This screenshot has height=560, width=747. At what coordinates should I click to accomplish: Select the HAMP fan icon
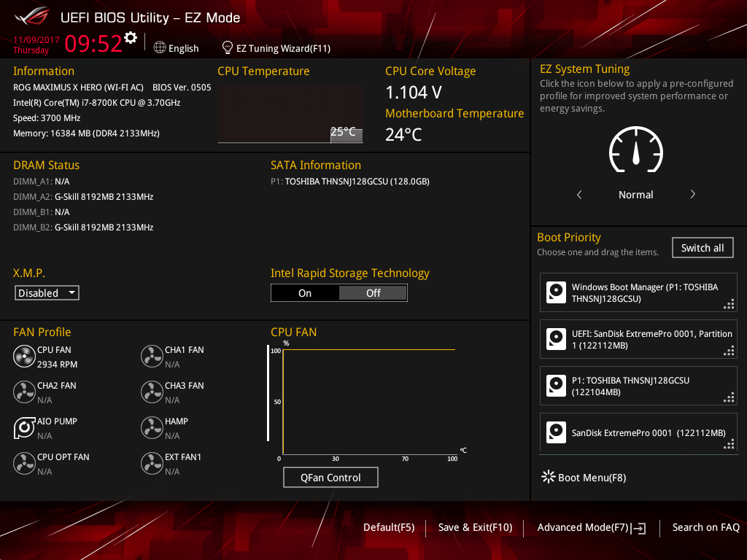[x=152, y=428]
